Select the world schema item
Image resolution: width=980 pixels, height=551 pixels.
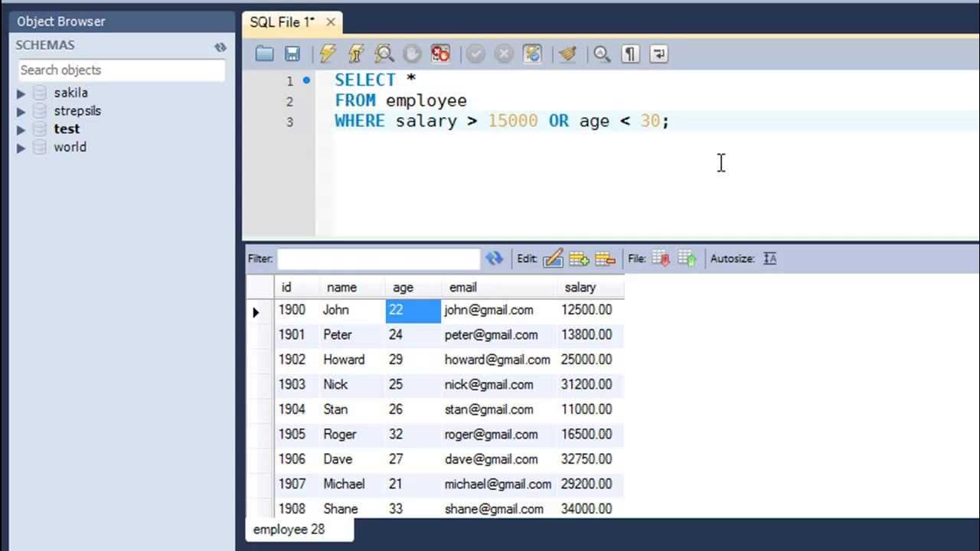coord(70,147)
